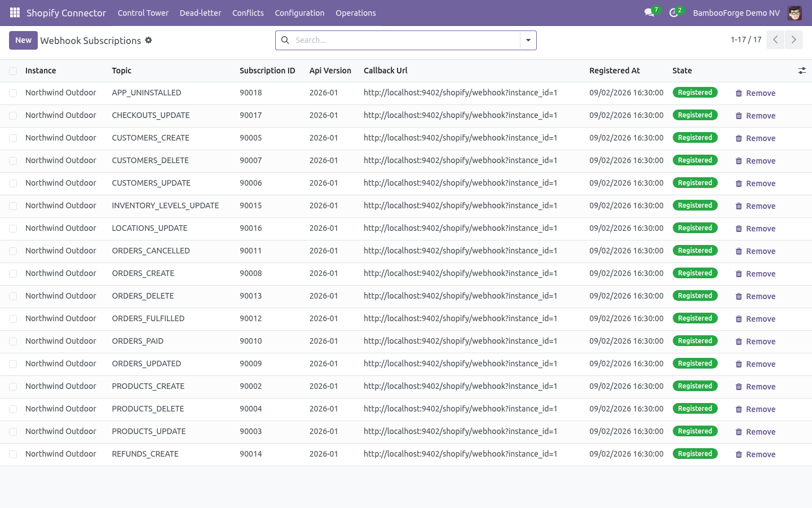The width and height of the screenshot is (812, 508).
Task: Check the CUSTOMERS_DELETE row checkbox
Action: (x=13, y=161)
